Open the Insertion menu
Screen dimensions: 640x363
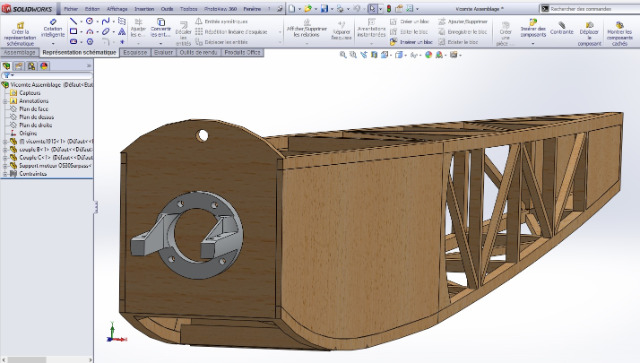pos(144,9)
